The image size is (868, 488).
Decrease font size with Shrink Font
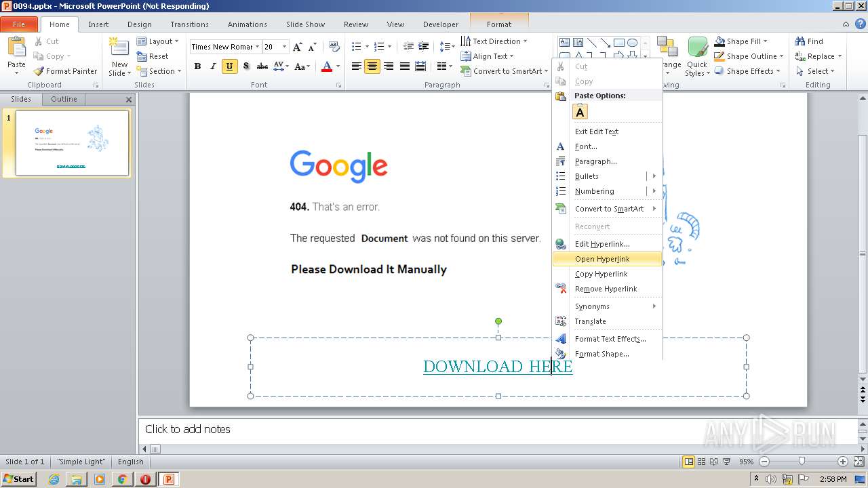[x=313, y=47]
